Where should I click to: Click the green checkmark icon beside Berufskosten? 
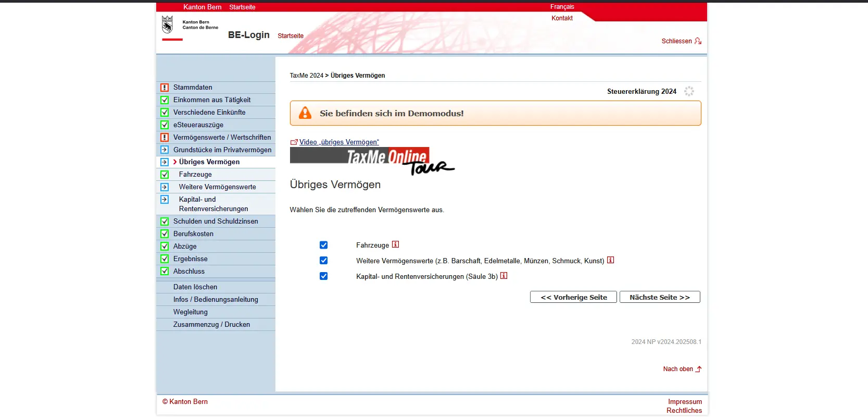click(165, 234)
